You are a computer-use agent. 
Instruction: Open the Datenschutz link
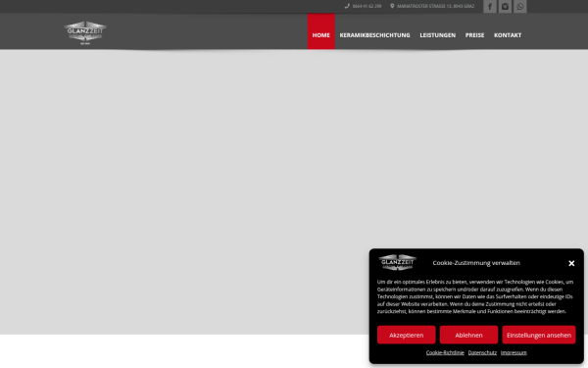tap(482, 352)
